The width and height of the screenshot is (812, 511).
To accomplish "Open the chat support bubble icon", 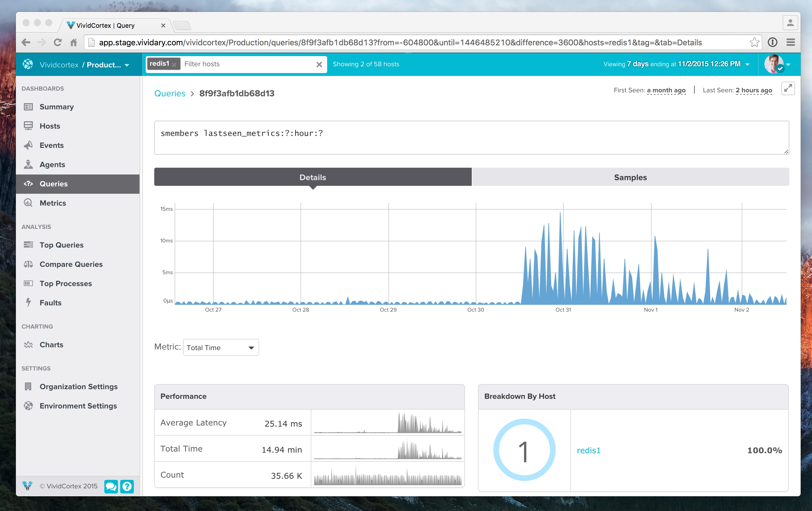I will click(111, 486).
